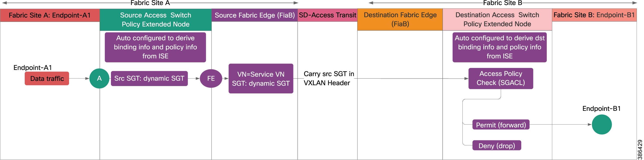This screenshot has height=160, width=644.
Task: Click the Source Access Switch Policy Extended Node header
Action: pos(155,20)
